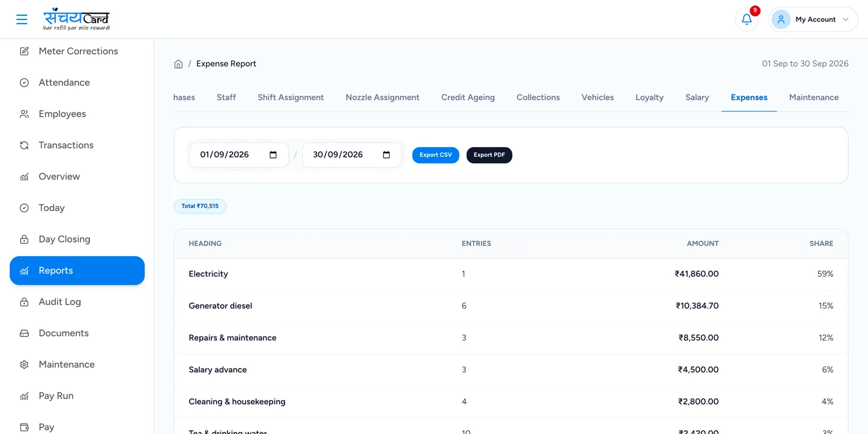The width and height of the screenshot is (868, 434).
Task: Click the Export PDF button
Action: click(489, 155)
